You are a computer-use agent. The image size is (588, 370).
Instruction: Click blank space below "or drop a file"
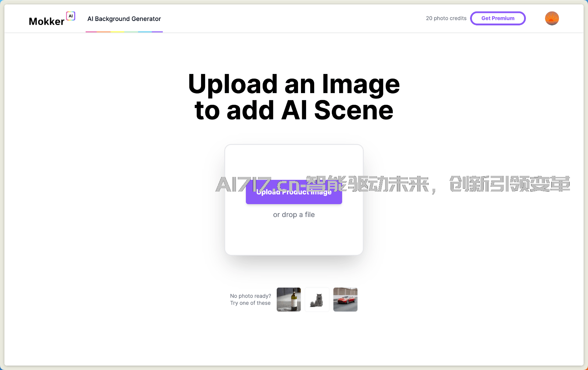294,237
